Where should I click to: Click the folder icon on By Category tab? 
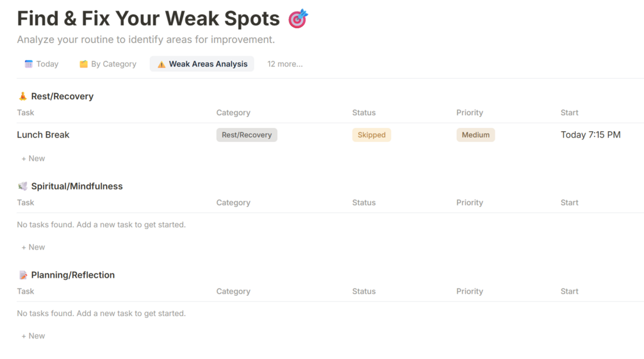click(83, 64)
